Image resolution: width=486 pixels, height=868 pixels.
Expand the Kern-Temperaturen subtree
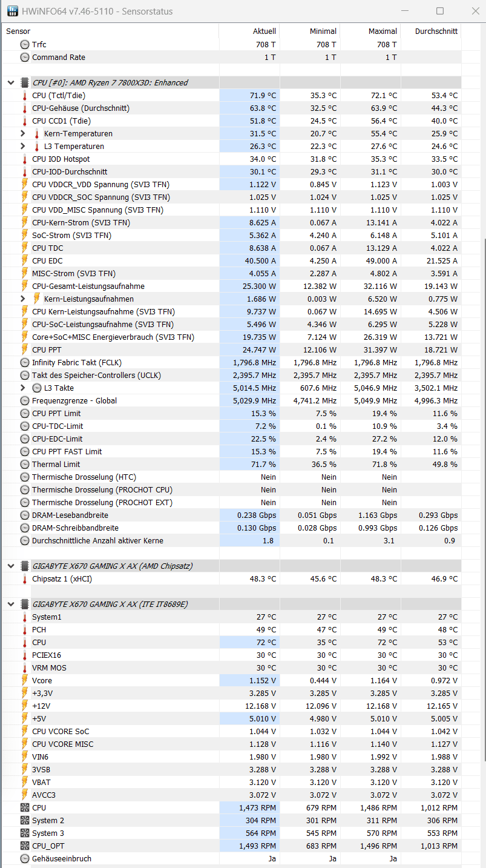point(23,133)
